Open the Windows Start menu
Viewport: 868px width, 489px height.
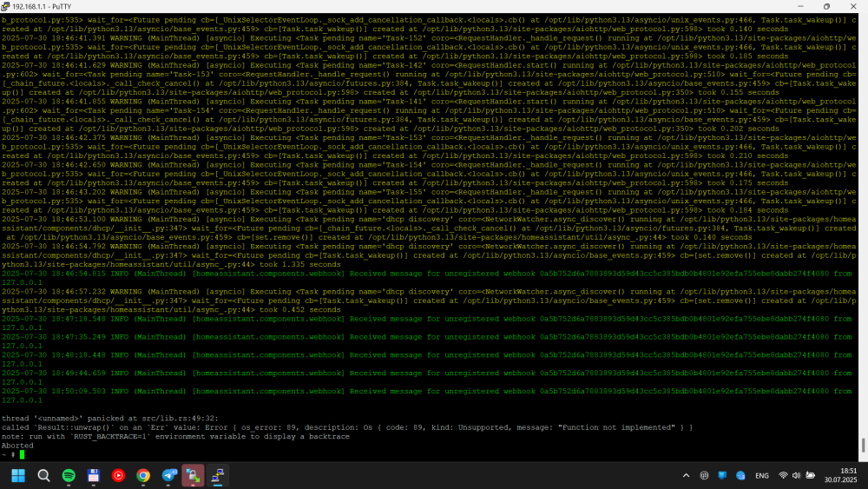click(x=18, y=476)
